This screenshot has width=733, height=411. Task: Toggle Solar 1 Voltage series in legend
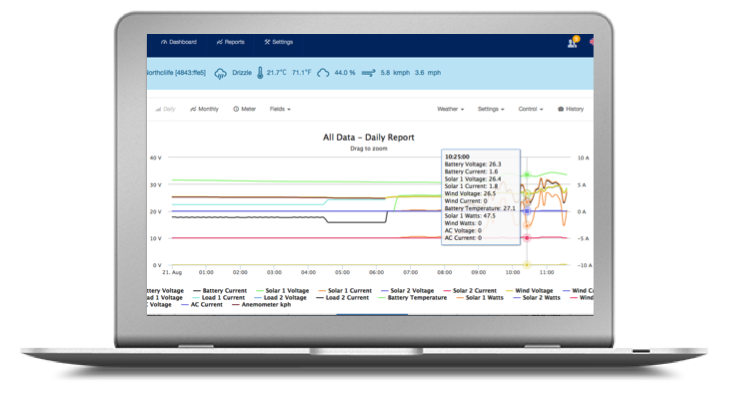pos(287,290)
